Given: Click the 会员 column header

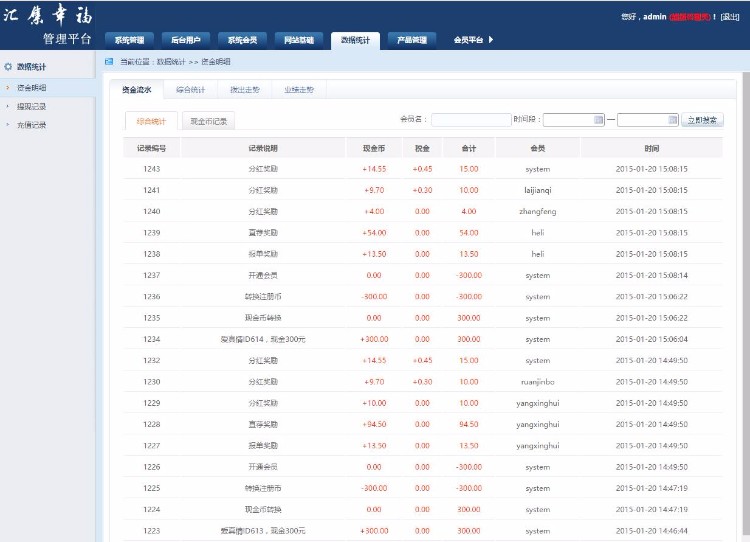Looking at the screenshot, I should 538,148.
